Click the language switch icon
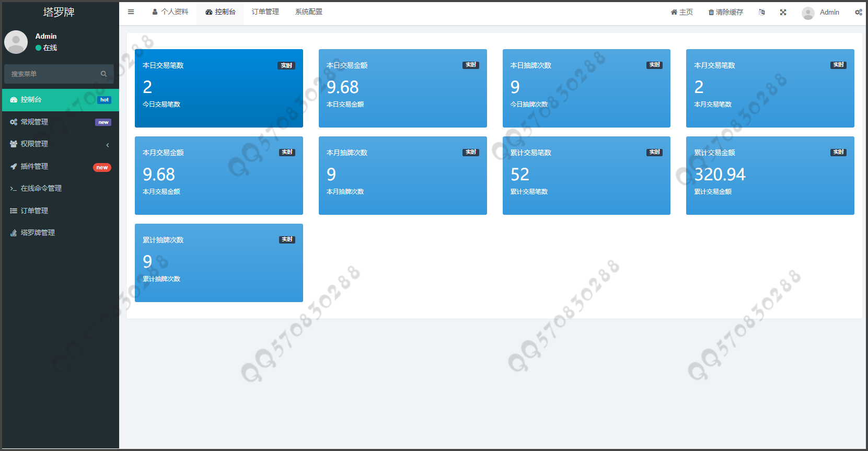This screenshot has width=868, height=451. coord(761,13)
